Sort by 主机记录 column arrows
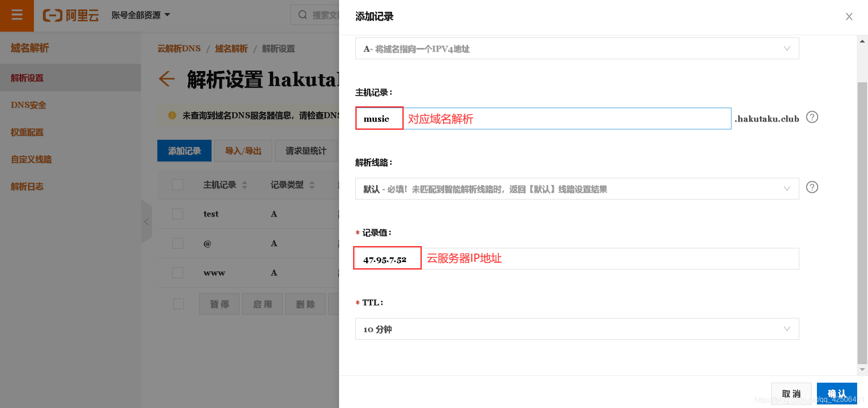 245,185
